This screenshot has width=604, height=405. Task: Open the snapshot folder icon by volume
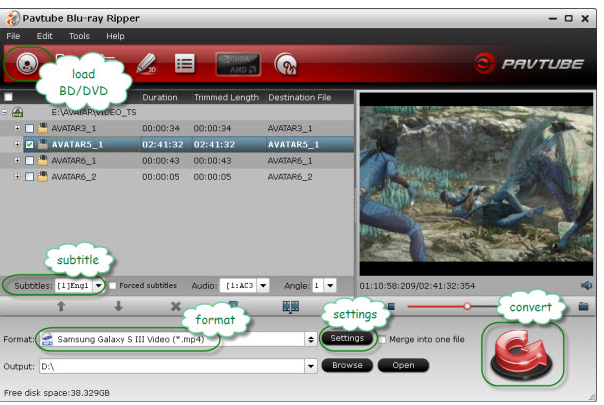pos(584,306)
